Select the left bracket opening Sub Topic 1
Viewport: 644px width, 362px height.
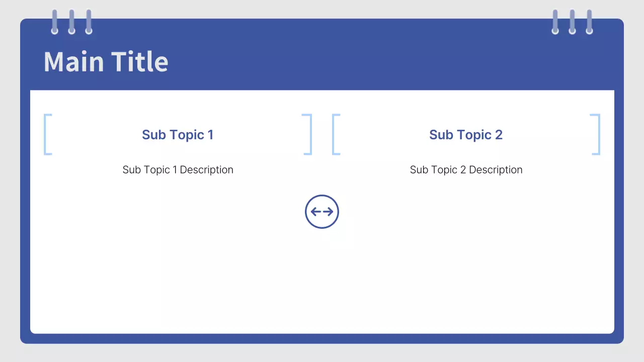pyautogui.click(x=45, y=134)
